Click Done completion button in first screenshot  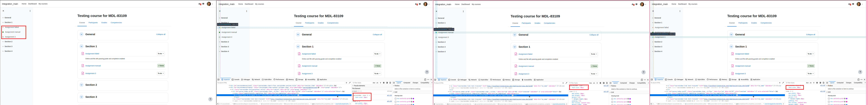point(161,66)
